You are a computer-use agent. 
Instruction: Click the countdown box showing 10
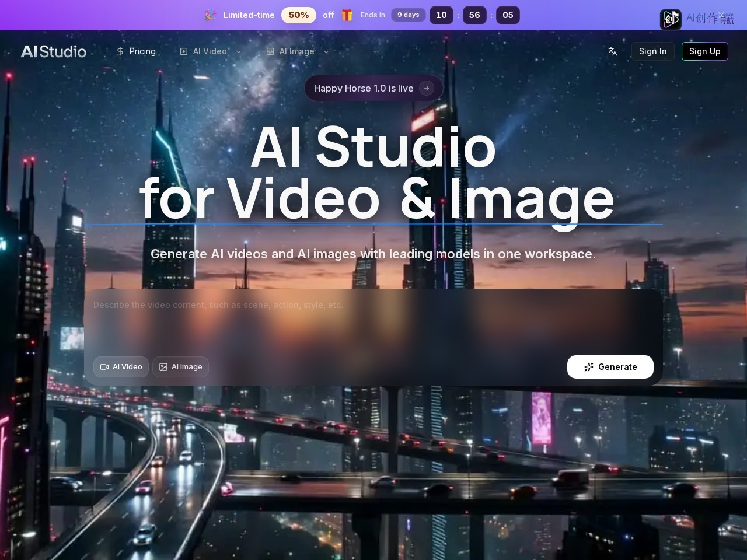click(x=442, y=15)
